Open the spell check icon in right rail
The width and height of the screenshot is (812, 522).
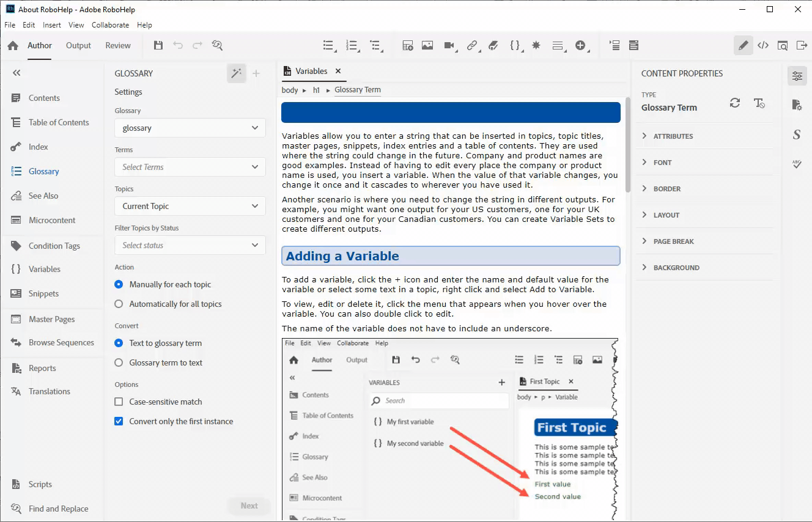(797, 164)
